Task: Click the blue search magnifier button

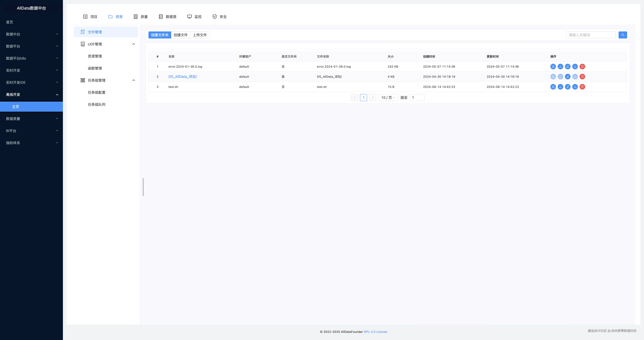Action: [622, 35]
